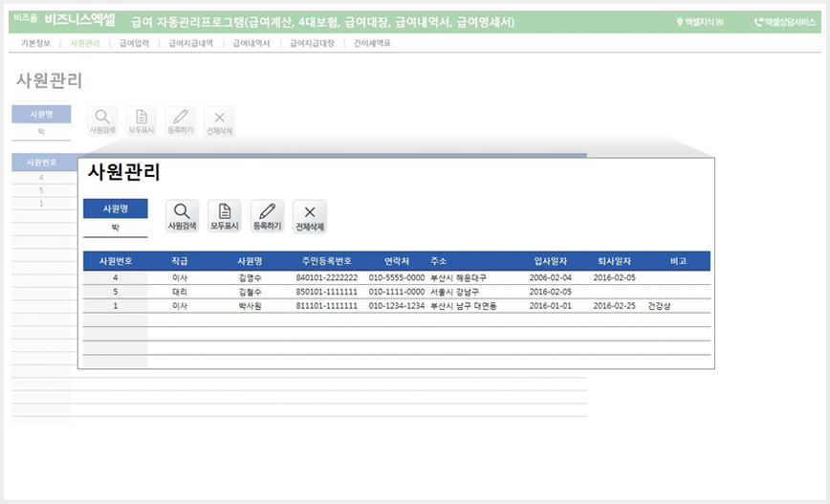The image size is (830, 504).
Task: Click retirement date 2016-02-25
Action: [614, 306]
